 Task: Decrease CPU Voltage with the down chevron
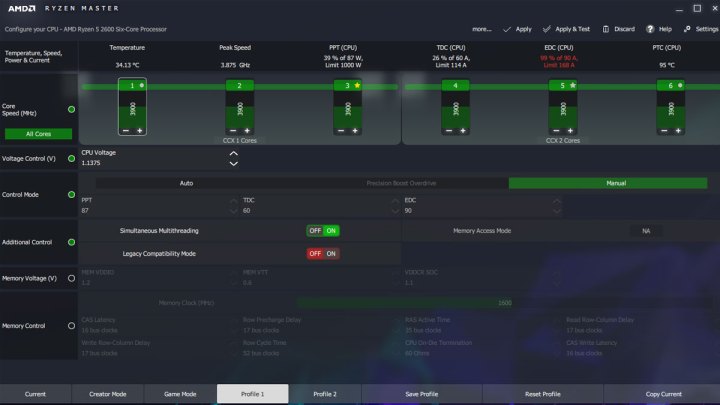pyautogui.click(x=234, y=163)
